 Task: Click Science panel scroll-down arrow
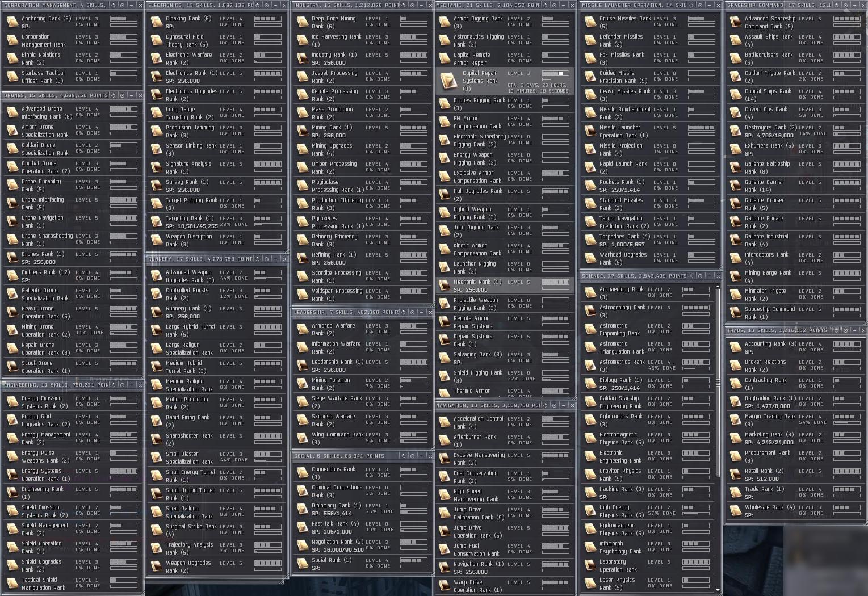point(718,590)
